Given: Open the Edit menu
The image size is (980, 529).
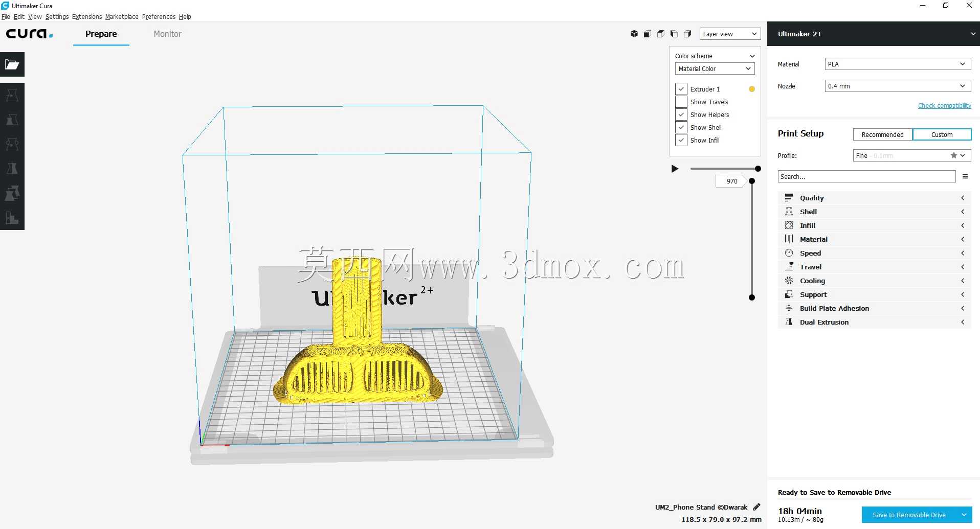Looking at the screenshot, I should (19, 16).
